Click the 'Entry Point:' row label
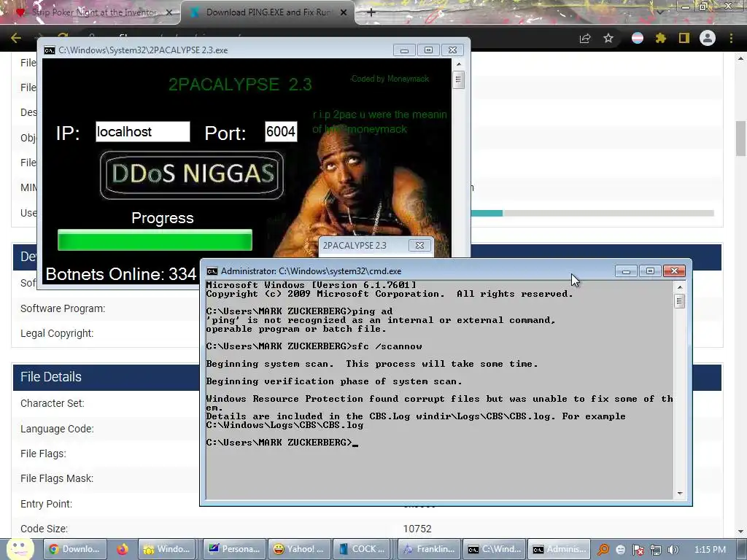 (x=46, y=504)
